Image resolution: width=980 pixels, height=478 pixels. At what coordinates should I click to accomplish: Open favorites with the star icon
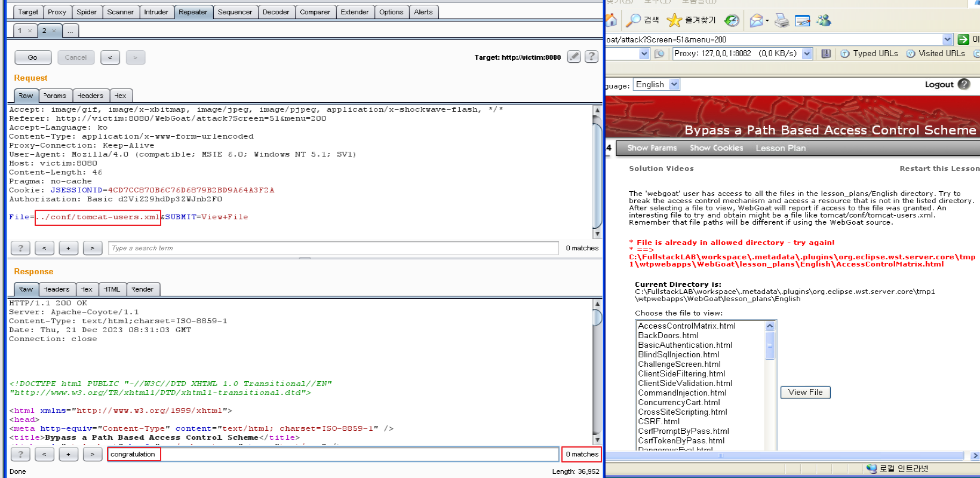[x=674, y=20]
